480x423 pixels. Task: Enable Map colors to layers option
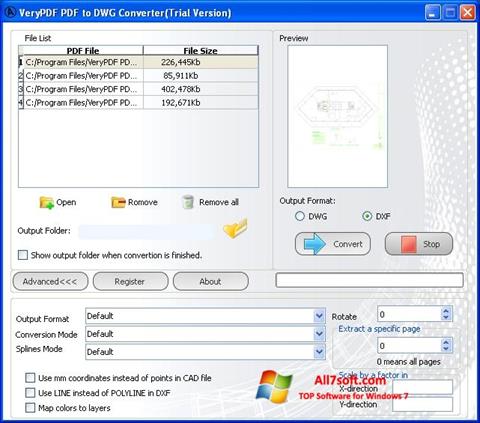tap(30, 408)
